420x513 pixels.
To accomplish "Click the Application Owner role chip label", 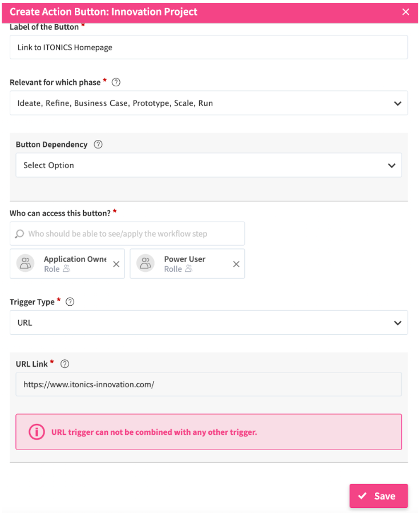I will (x=75, y=259).
